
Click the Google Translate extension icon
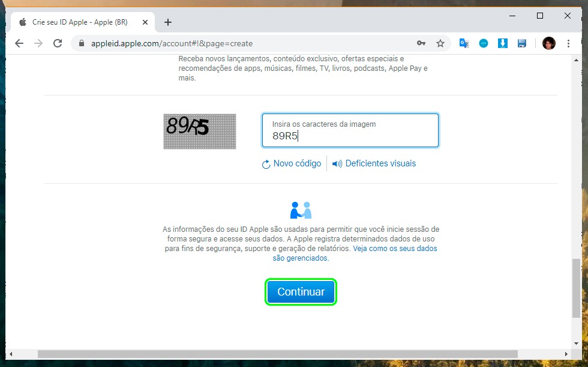464,43
